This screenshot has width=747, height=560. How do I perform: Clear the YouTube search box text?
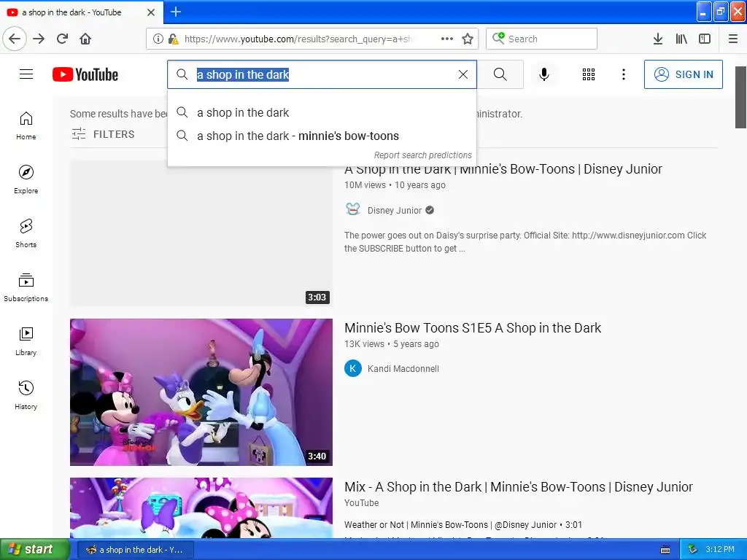pyautogui.click(x=463, y=74)
